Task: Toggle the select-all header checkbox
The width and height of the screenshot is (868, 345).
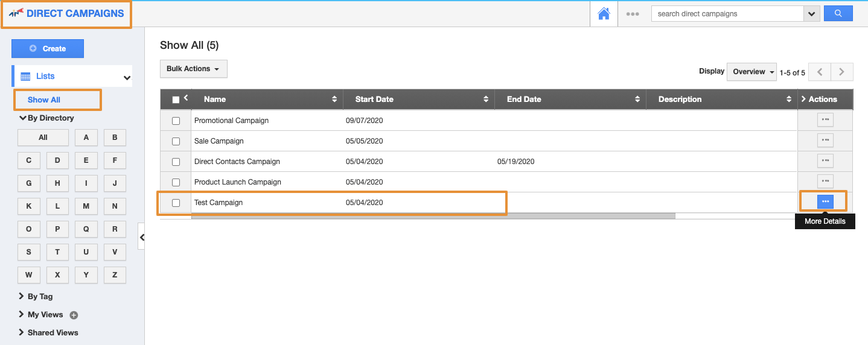Action: coord(176,100)
